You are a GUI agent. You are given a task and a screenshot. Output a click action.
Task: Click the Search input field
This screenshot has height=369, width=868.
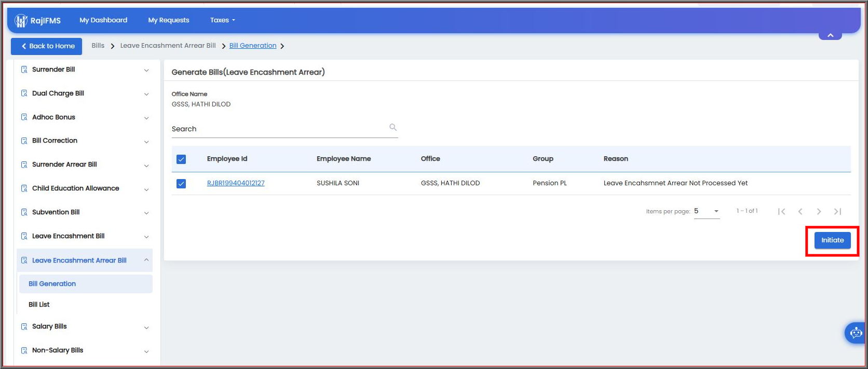[284, 129]
